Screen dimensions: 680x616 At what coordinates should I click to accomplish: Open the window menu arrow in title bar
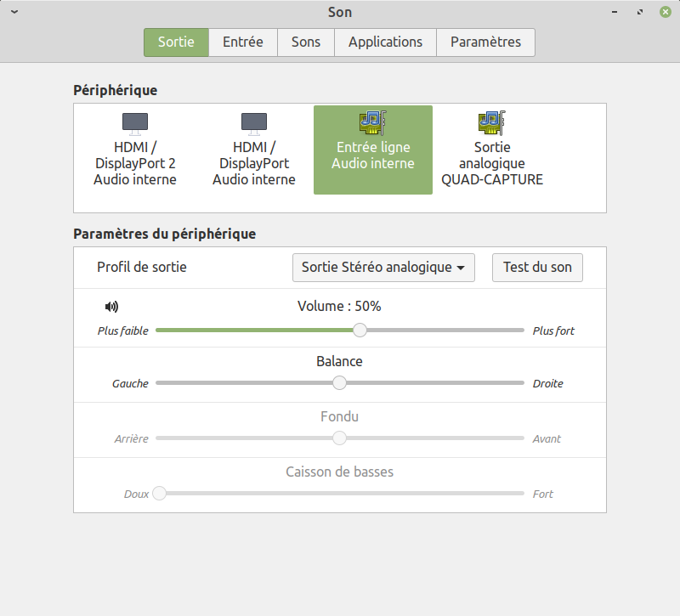[x=14, y=12]
